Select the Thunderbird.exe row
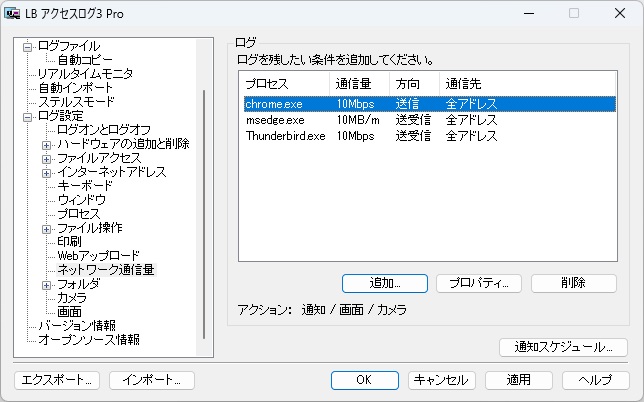Screen dimensions: 644x402 (x=430, y=136)
